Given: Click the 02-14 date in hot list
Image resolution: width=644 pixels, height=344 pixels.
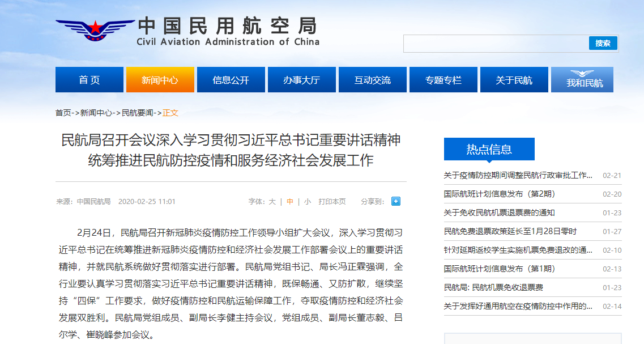Looking at the screenshot, I should pyautogui.click(x=612, y=306).
